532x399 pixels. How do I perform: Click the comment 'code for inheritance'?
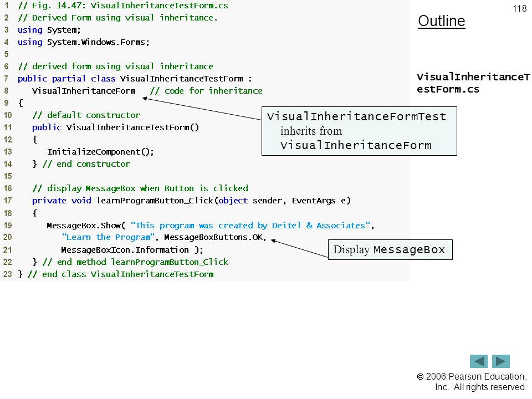[x=206, y=91]
